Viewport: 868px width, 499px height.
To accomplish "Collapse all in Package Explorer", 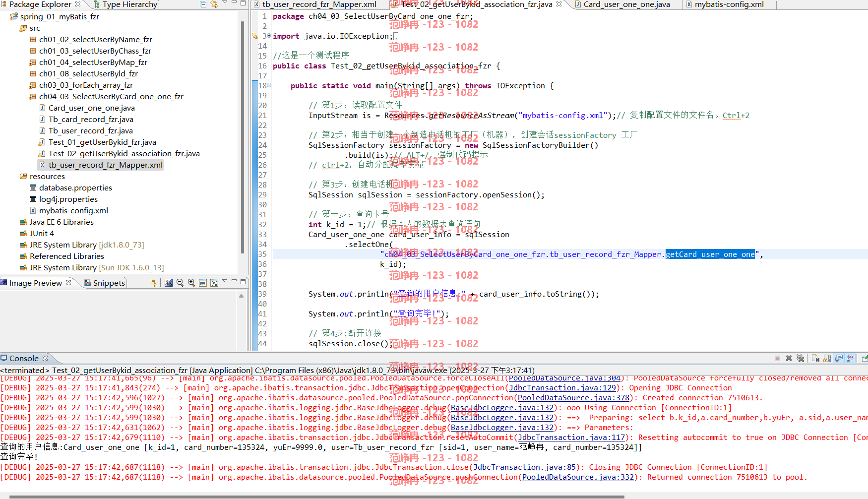I will click(203, 4).
